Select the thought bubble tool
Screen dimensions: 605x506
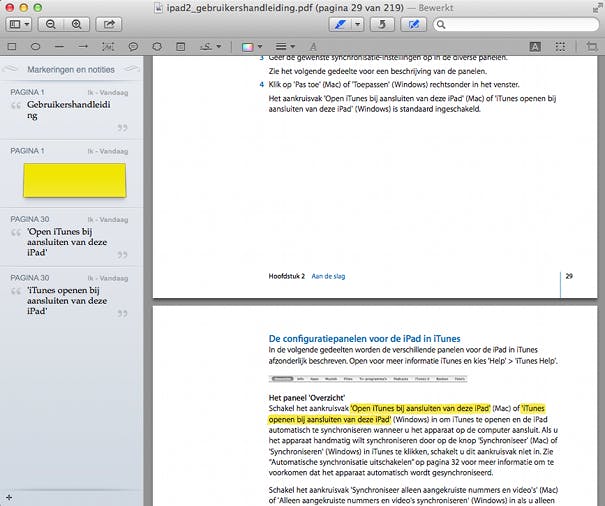click(x=157, y=47)
